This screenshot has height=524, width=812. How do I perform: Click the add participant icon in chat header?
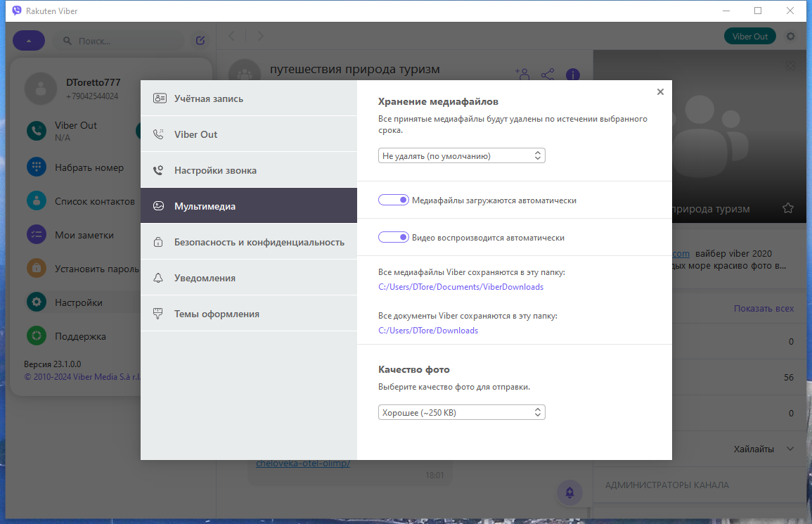(522, 75)
